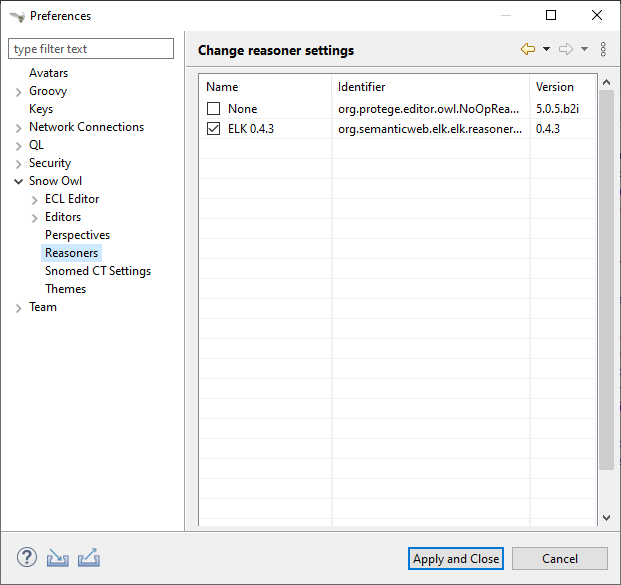Expand the ECL Editor tree node
The height and width of the screenshot is (585, 621).
point(35,200)
